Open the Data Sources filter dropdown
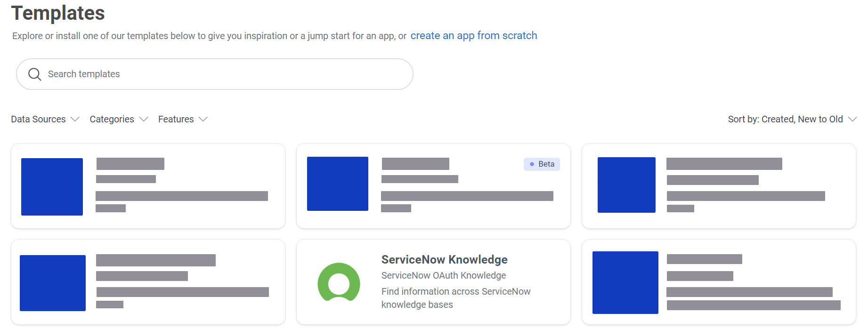 point(45,119)
